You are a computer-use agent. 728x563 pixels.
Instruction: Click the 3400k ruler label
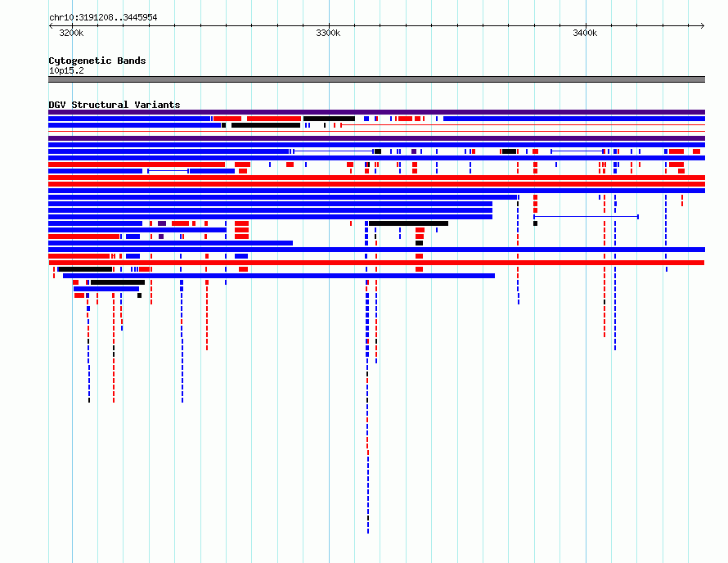coord(585,33)
